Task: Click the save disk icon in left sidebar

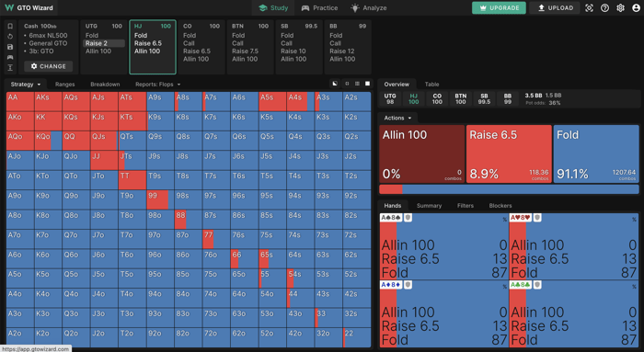Action: [10, 47]
